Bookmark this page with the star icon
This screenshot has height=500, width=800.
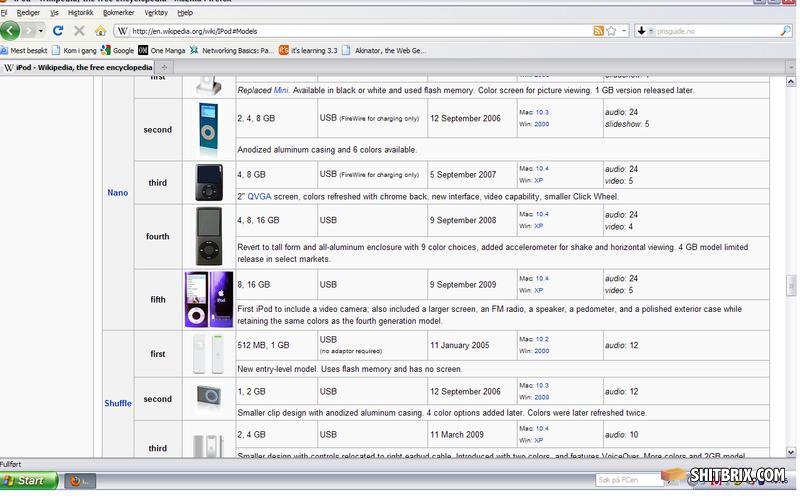(x=611, y=31)
